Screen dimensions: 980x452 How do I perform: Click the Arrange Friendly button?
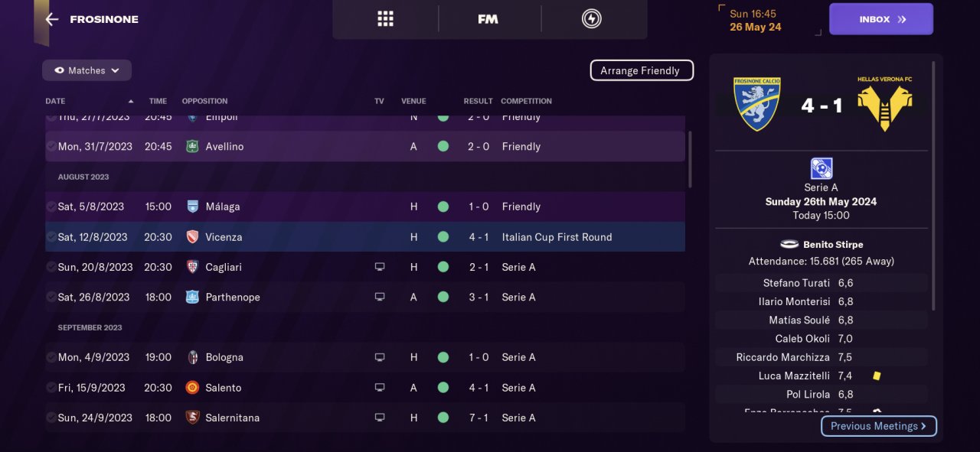(x=641, y=70)
